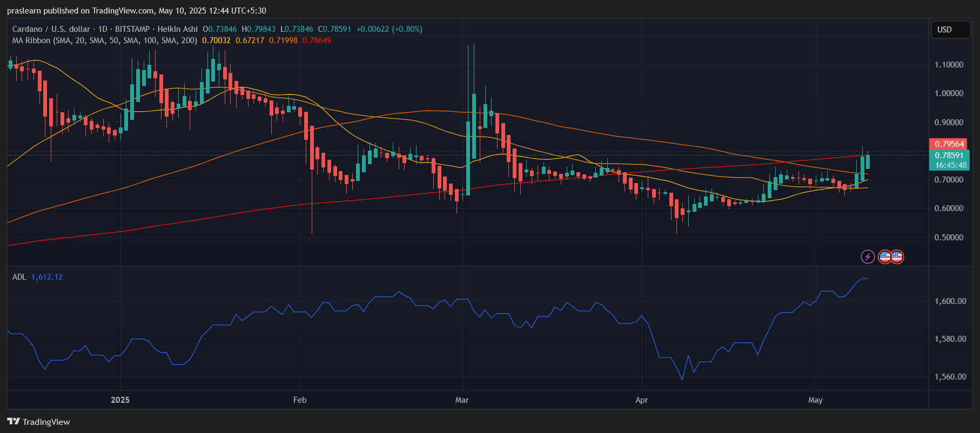Screen dimensions: 980x433
Task: Click the purple lightning bolt event icon
Action: pyautogui.click(x=868, y=256)
